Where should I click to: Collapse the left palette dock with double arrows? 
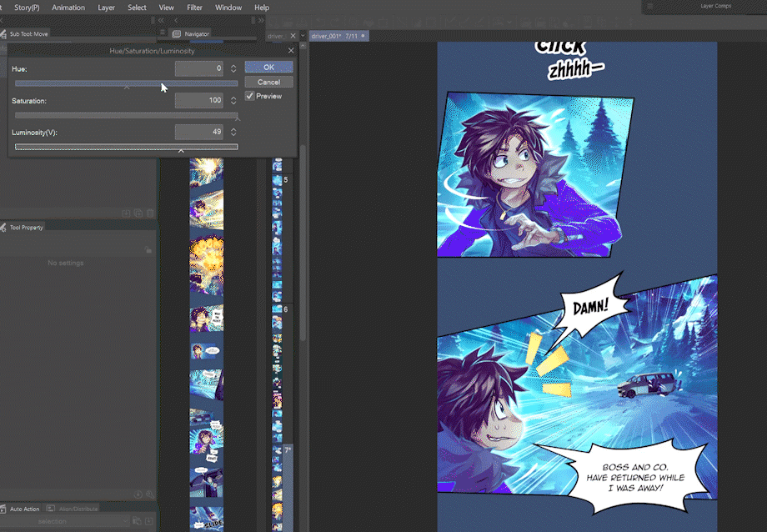tap(161, 20)
